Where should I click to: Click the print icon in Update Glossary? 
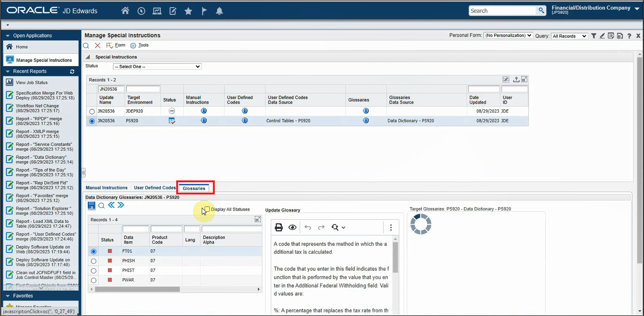coord(279,227)
